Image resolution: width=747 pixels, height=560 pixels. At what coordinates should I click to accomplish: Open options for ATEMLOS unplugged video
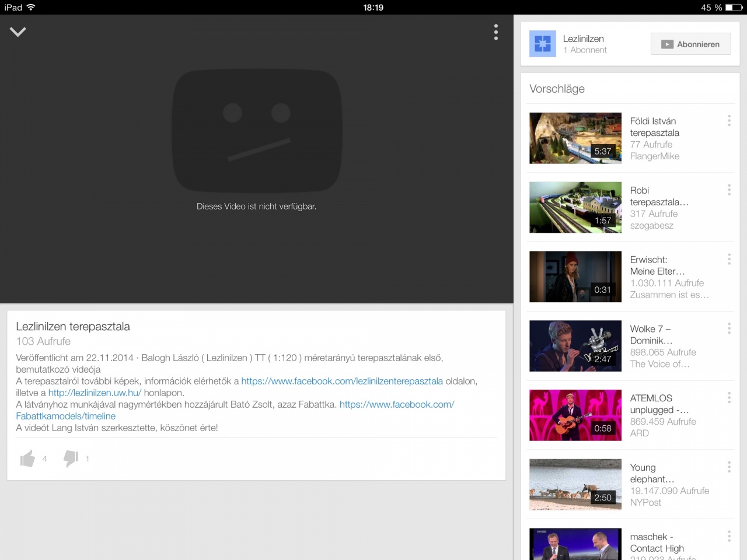729,398
